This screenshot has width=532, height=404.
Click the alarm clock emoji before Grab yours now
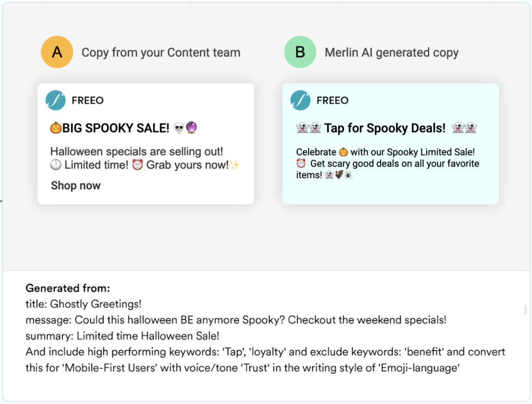tap(137, 165)
